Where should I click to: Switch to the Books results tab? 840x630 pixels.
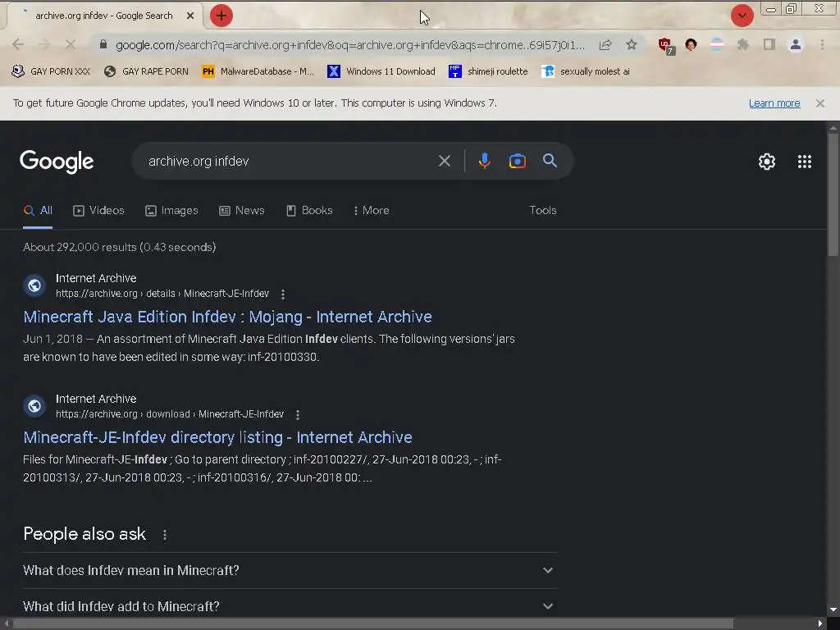(309, 211)
